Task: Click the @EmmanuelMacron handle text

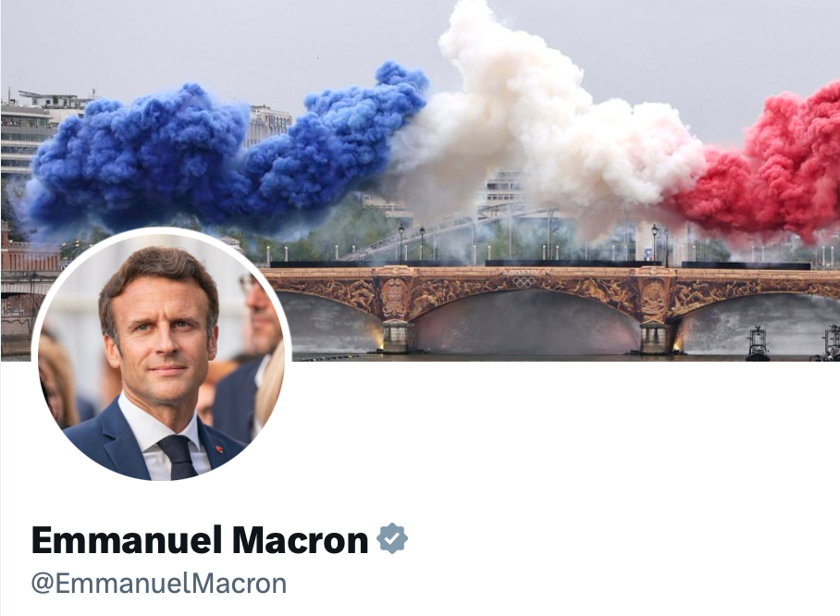Action: 159,583
